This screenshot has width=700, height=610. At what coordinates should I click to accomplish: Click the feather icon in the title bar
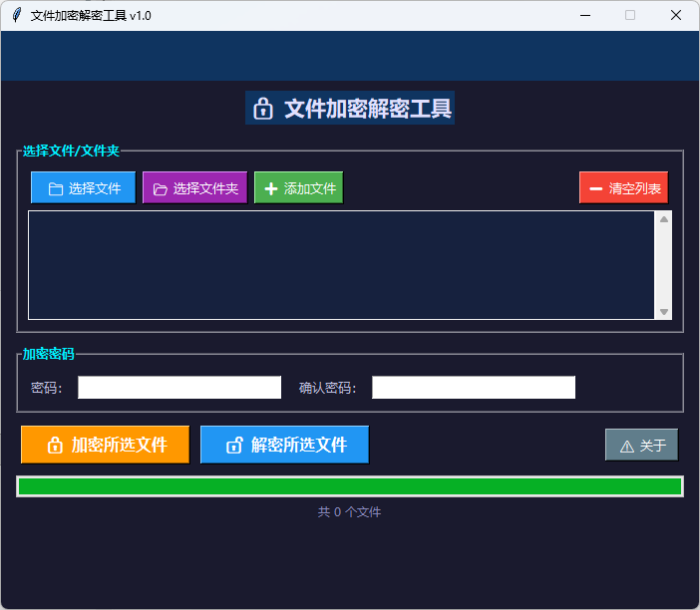click(x=17, y=15)
